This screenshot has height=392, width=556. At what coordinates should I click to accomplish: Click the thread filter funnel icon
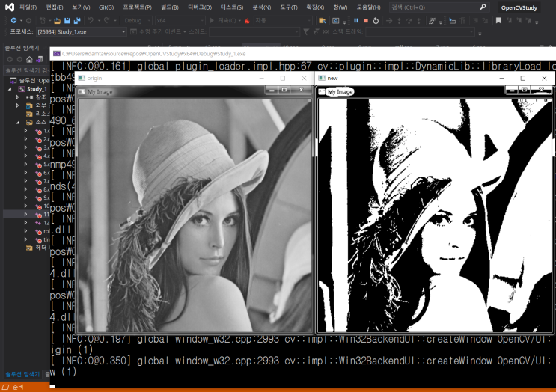click(306, 32)
